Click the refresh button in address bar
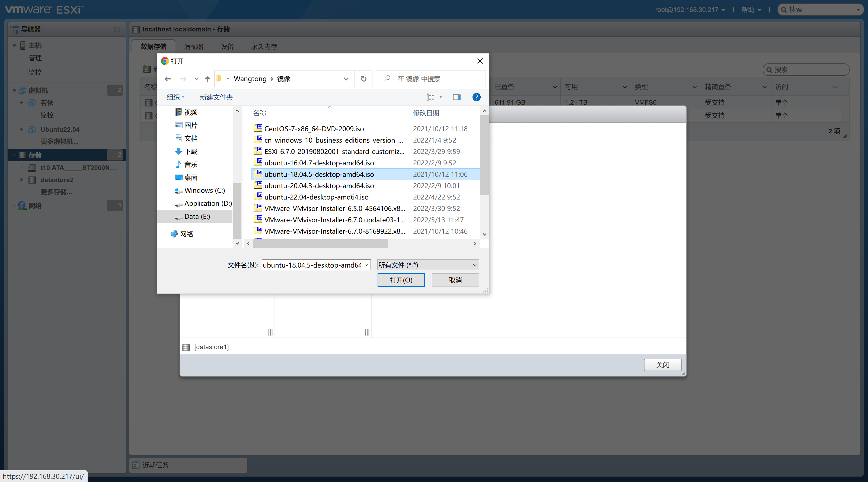868x482 pixels. click(363, 78)
